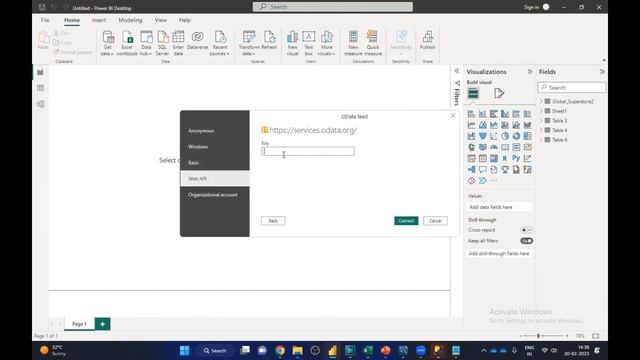Screen dimensions: 640x360
Task: Switch to the View ribbon tab
Action: (160, 20)
